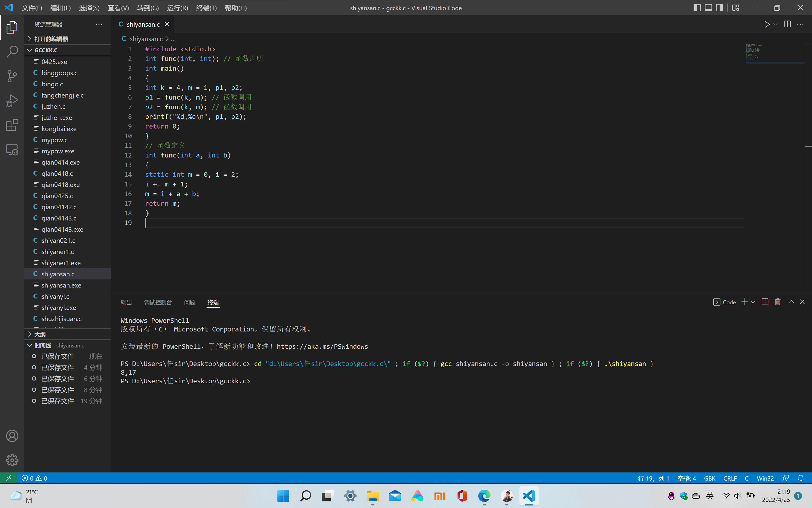This screenshot has width=812, height=508.
Task: Open the 运行(R) menu
Action: (177, 8)
